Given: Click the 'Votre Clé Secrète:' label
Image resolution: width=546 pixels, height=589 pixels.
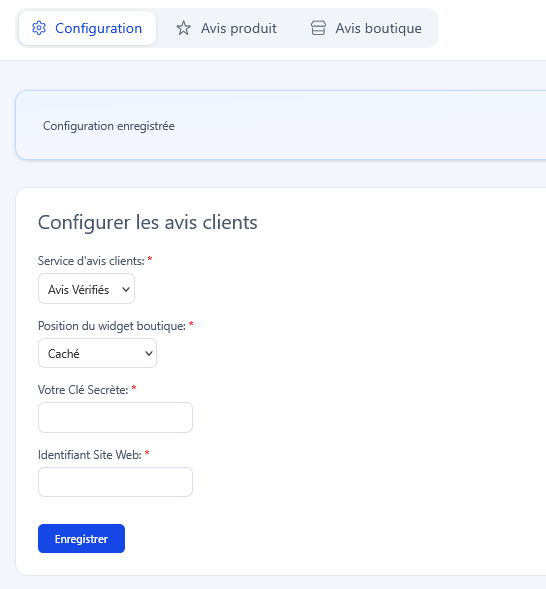Looking at the screenshot, I should [83, 390].
